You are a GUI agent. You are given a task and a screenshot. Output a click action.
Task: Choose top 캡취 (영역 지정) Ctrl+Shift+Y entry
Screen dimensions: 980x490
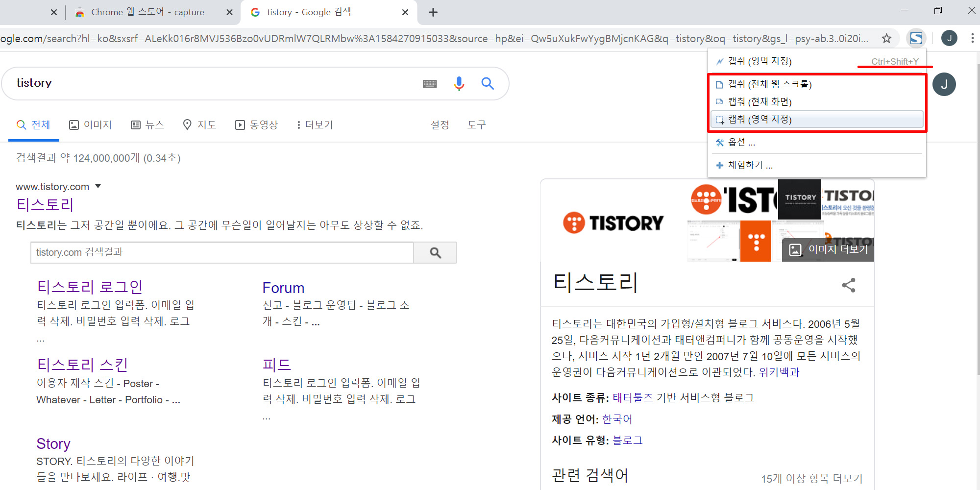(817, 61)
